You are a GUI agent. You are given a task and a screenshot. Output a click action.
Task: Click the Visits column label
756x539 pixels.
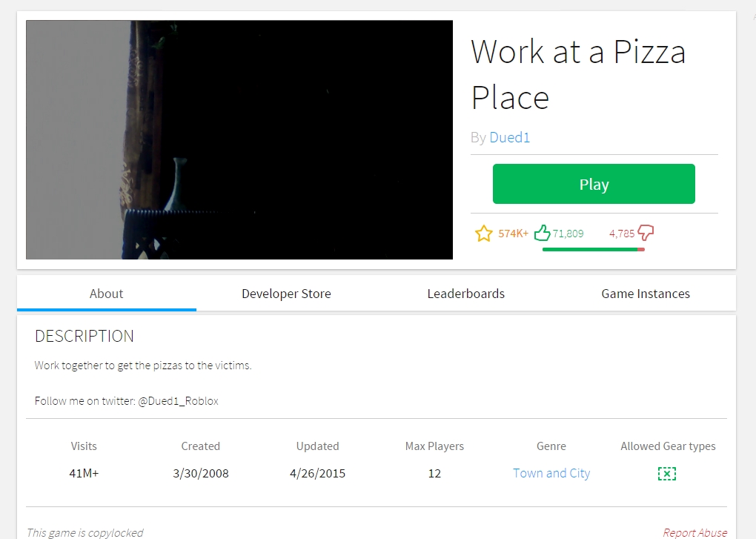84,446
